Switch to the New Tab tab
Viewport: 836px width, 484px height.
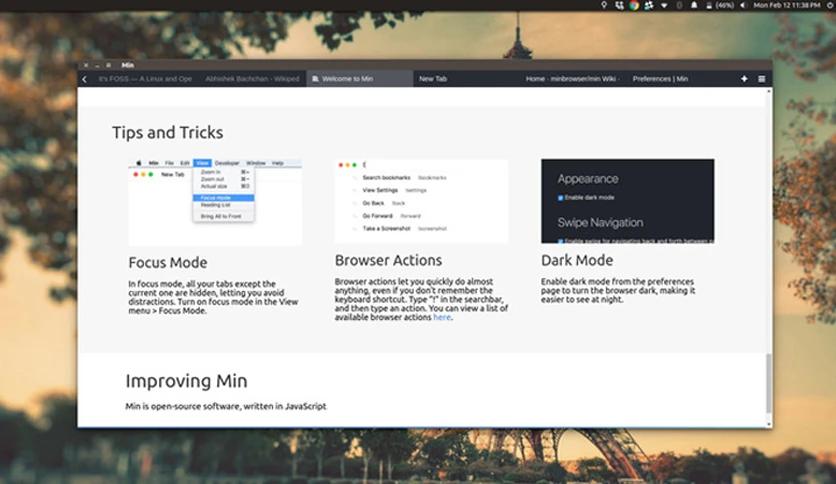point(467,79)
